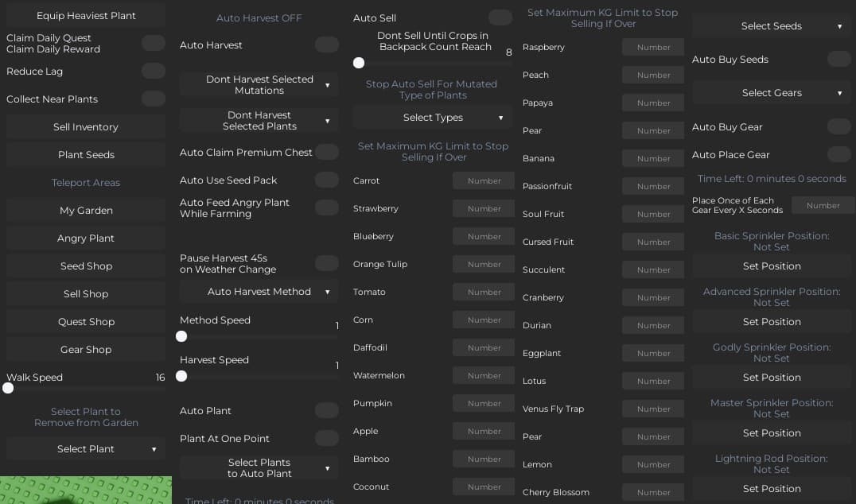The width and height of the screenshot is (856, 504).
Task: Click the Carrot KG limit number field
Action: (x=483, y=180)
